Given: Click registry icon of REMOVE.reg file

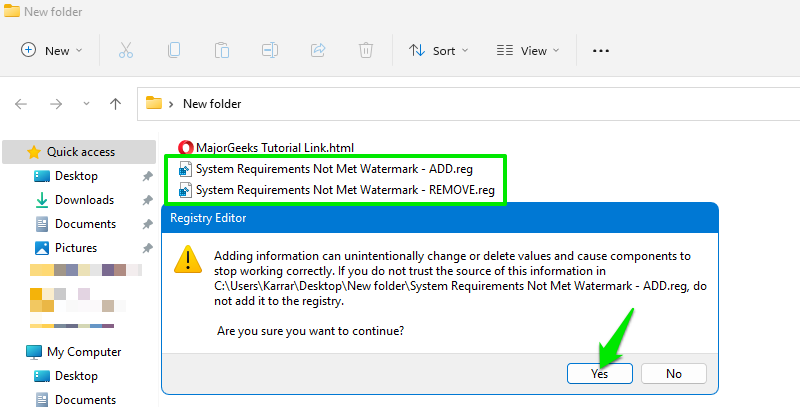Looking at the screenshot, I should (x=185, y=190).
